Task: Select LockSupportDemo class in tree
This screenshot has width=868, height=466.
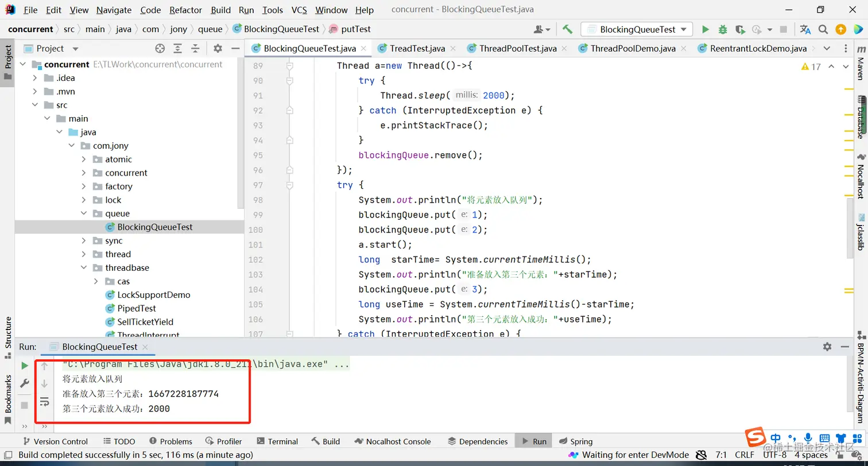Action: coord(154,295)
